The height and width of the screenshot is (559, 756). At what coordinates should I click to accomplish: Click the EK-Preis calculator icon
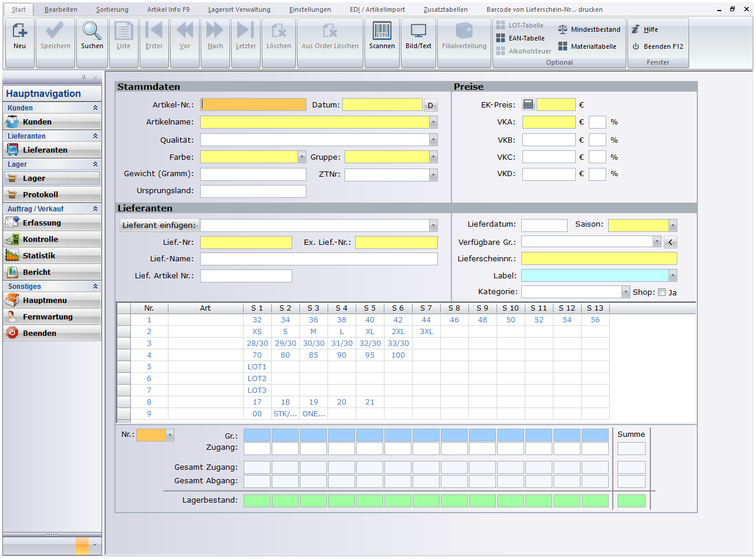528,105
